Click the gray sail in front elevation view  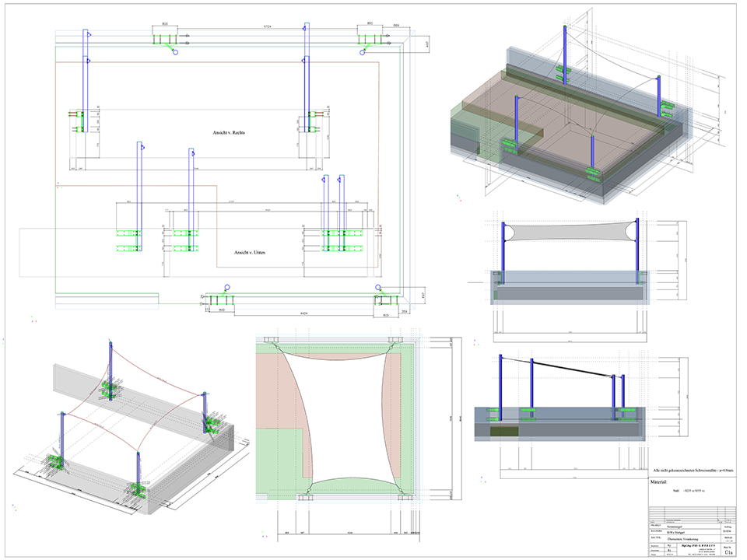[570, 234]
